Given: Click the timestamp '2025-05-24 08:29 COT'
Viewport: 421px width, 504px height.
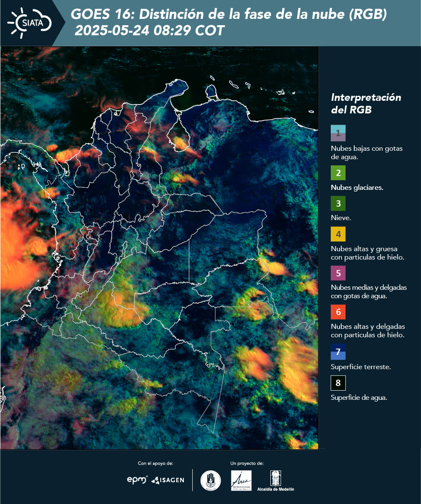Looking at the screenshot, I should (149, 31).
